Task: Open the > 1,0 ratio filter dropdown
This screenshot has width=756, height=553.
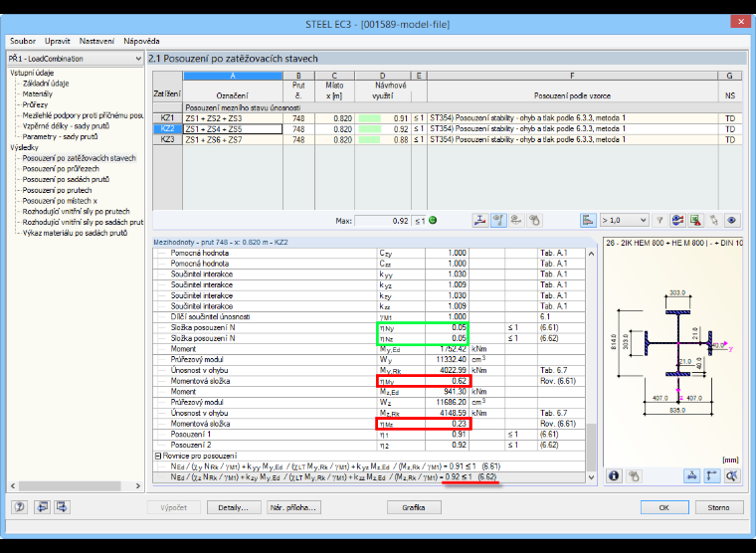Action: [624, 221]
